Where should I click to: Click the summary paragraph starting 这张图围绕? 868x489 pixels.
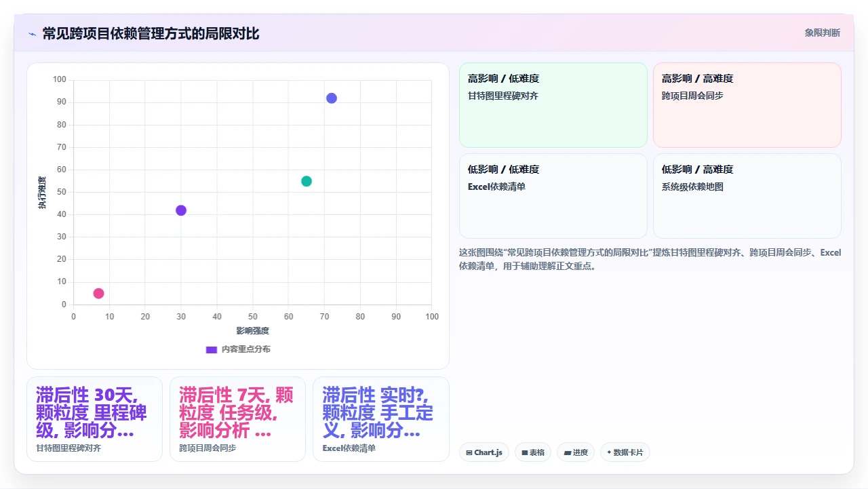tap(650, 259)
